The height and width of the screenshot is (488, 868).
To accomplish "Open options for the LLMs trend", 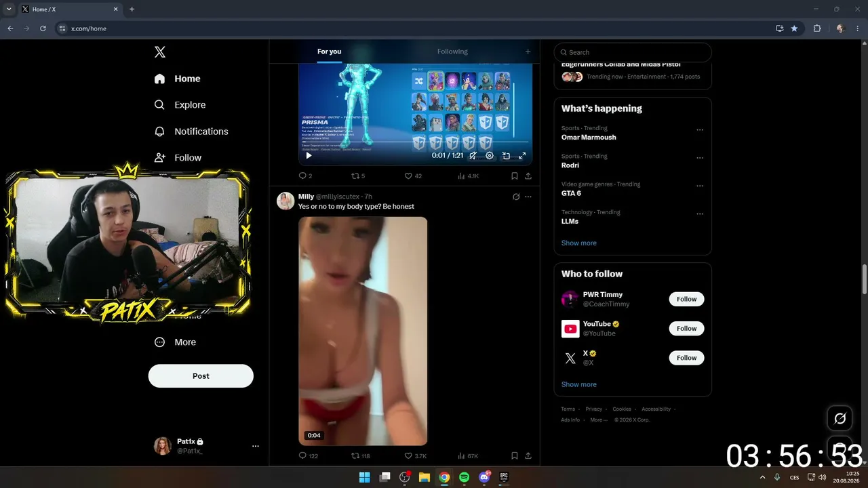I will pos(700,213).
